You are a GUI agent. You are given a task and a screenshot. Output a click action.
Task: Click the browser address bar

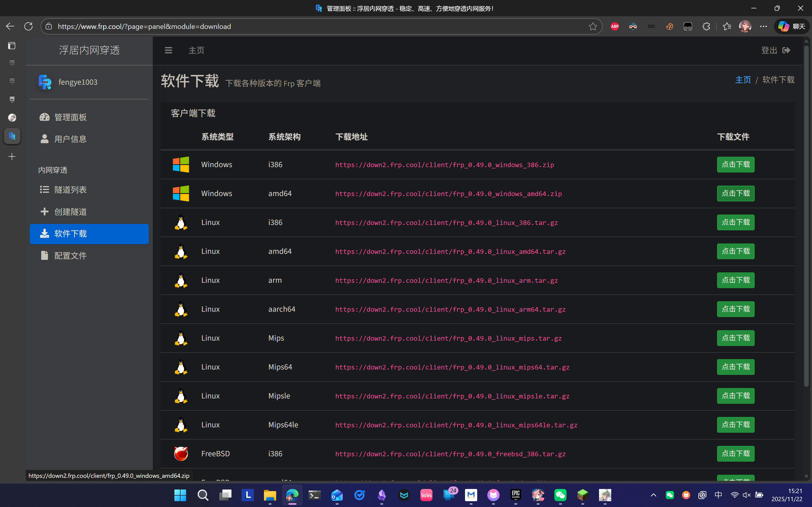pos(302,26)
